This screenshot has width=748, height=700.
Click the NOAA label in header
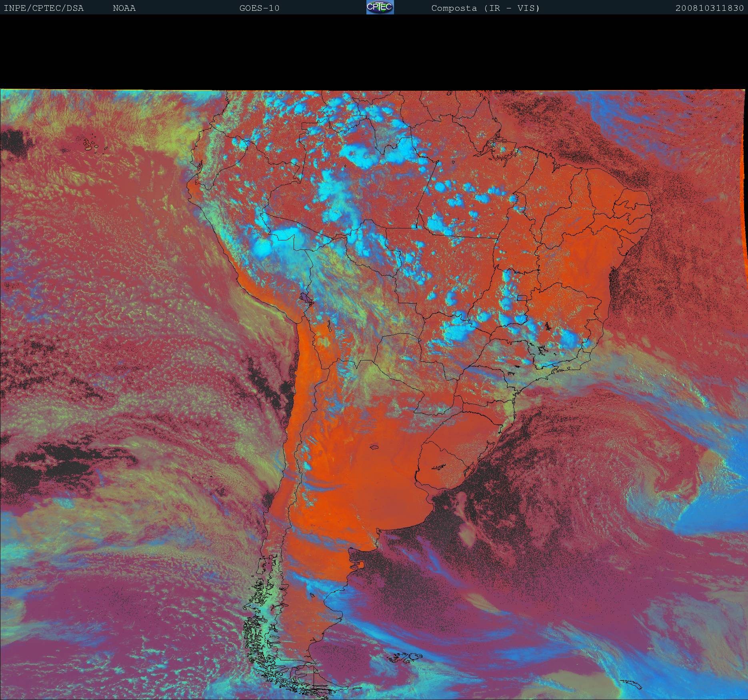(124, 8)
